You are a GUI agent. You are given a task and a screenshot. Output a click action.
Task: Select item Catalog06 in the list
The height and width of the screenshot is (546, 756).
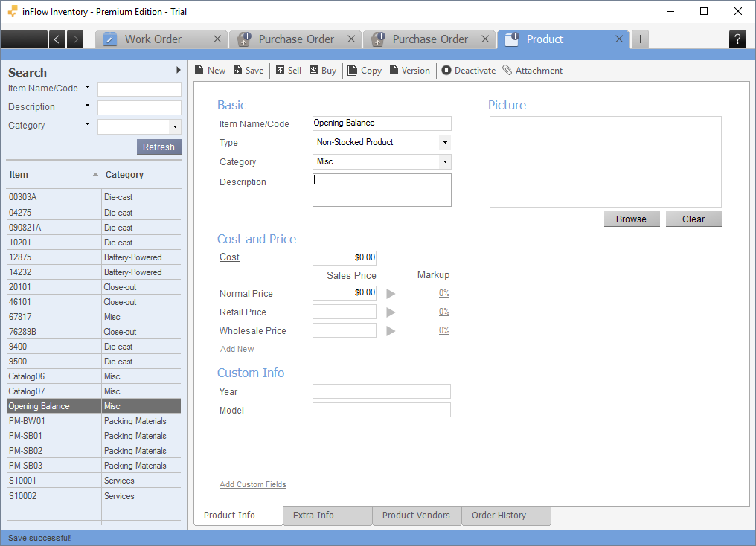point(94,376)
